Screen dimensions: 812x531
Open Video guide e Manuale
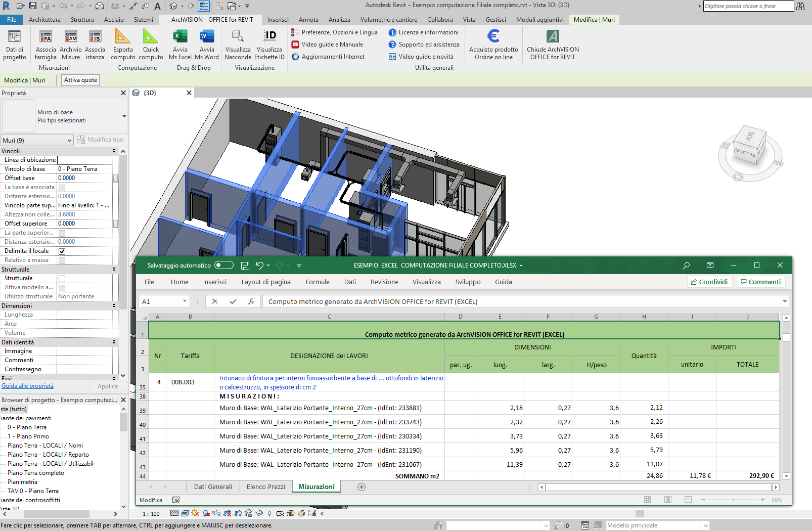click(x=327, y=45)
